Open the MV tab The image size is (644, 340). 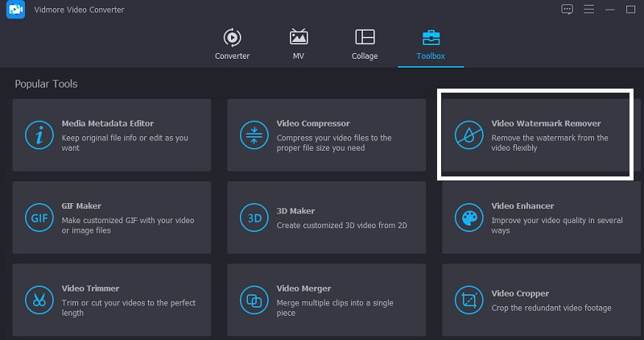pos(299,44)
